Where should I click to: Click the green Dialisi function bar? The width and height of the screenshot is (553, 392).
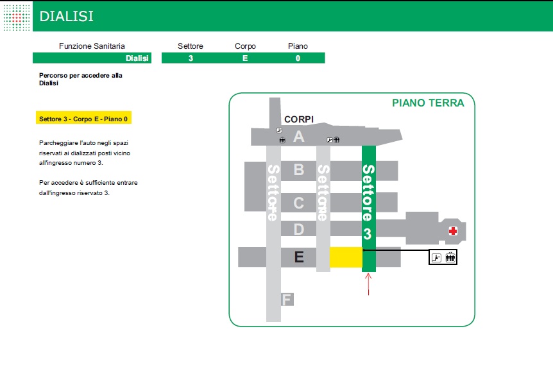(x=92, y=58)
